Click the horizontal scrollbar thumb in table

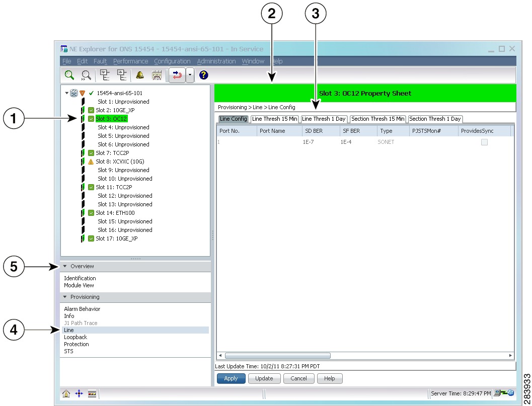tap(277, 356)
